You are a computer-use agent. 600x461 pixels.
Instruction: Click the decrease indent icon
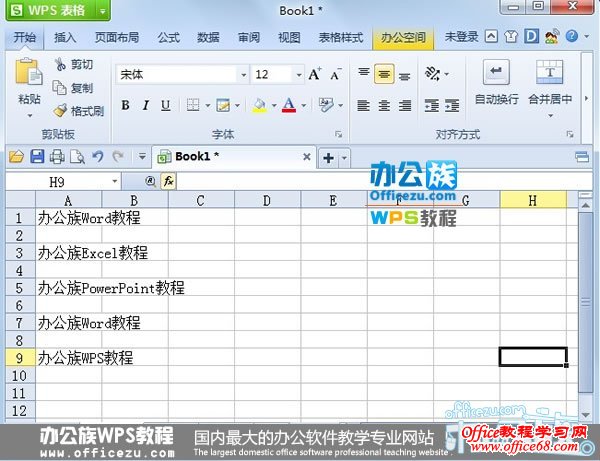(x=432, y=105)
